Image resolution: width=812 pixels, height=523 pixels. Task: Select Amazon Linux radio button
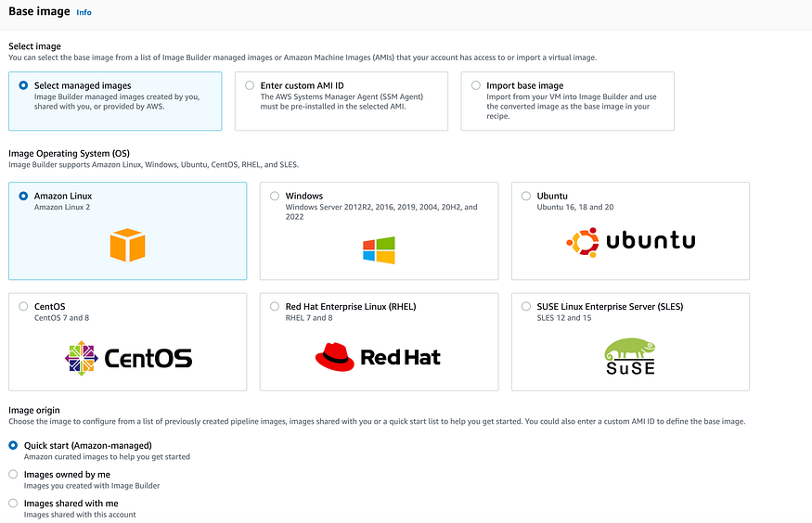click(23, 196)
